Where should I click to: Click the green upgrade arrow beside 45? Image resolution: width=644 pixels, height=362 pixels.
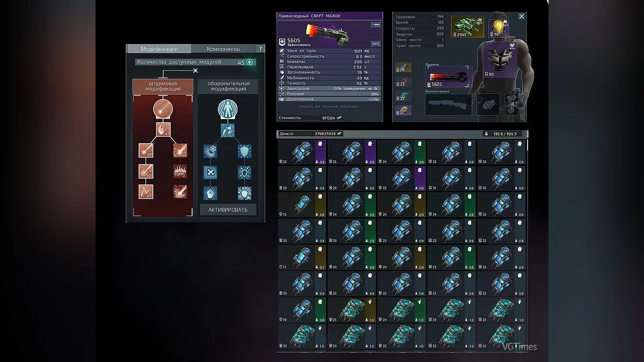point(249,62)
